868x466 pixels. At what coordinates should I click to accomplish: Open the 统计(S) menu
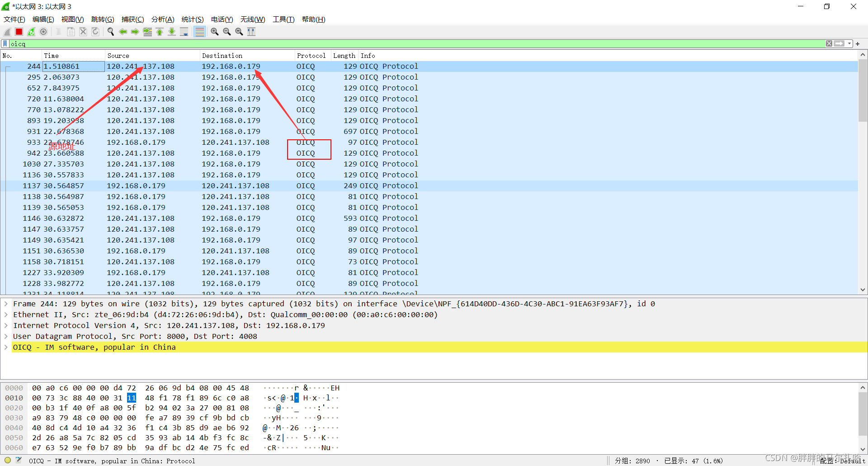pyautogui.click(x=192, y=19)
